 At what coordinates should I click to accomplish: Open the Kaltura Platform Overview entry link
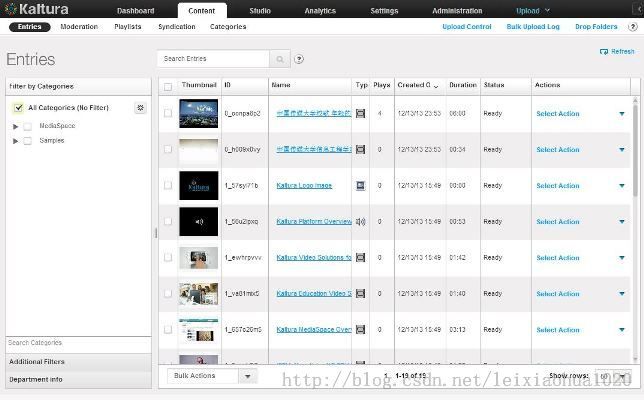point(314,222)
